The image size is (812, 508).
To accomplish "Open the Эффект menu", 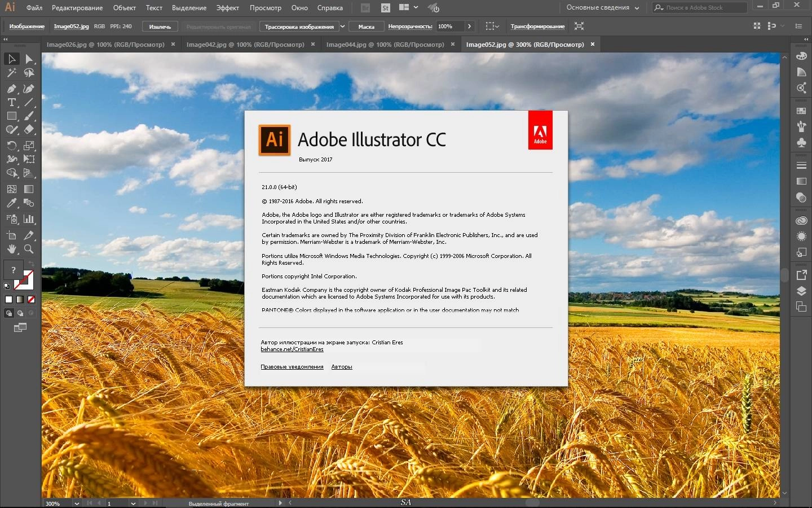I will [228, 8].
